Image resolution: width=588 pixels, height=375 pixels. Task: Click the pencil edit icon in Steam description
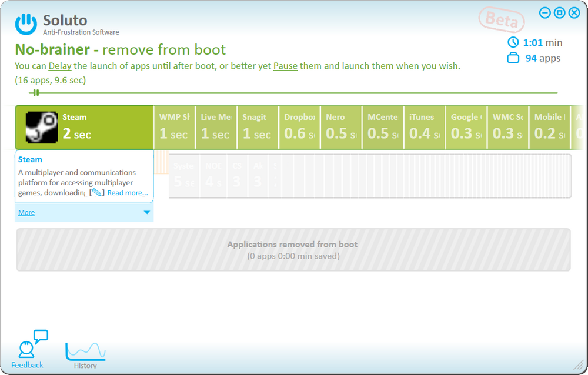pyautogui.click(x=97, y=193)
